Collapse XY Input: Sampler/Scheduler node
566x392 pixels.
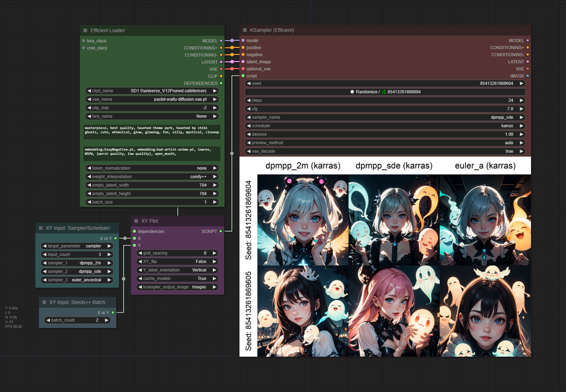pos(41,228)
